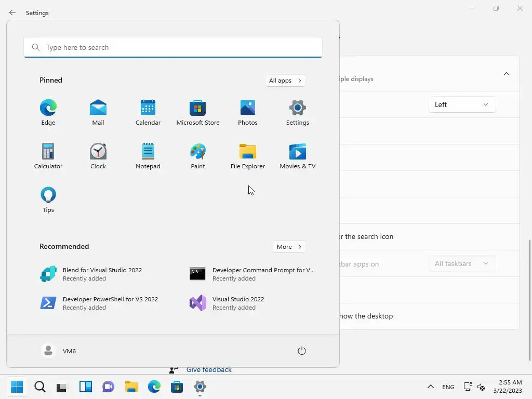The image size is (532, 399).
Task: Open the Calendar pinned app
Action: click(148, 112)
